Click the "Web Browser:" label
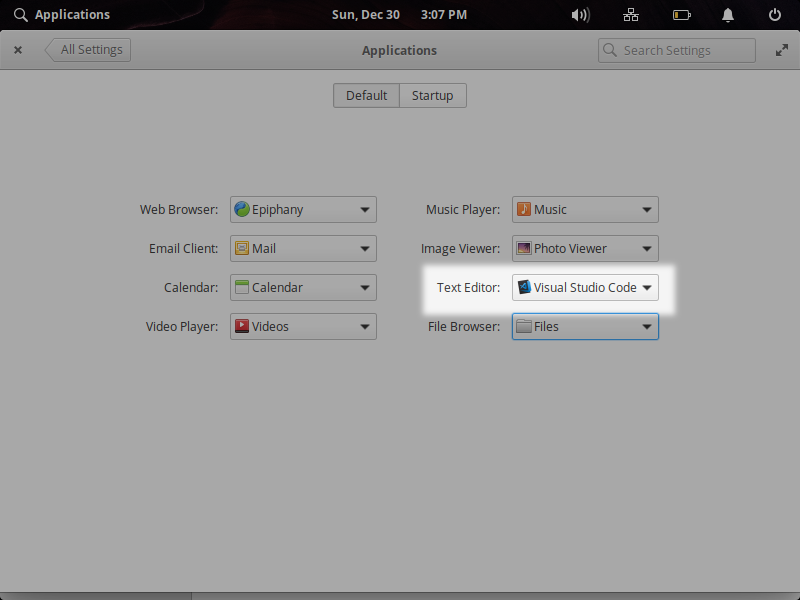Viewport: 800px width, 600px height. (179, 210)
